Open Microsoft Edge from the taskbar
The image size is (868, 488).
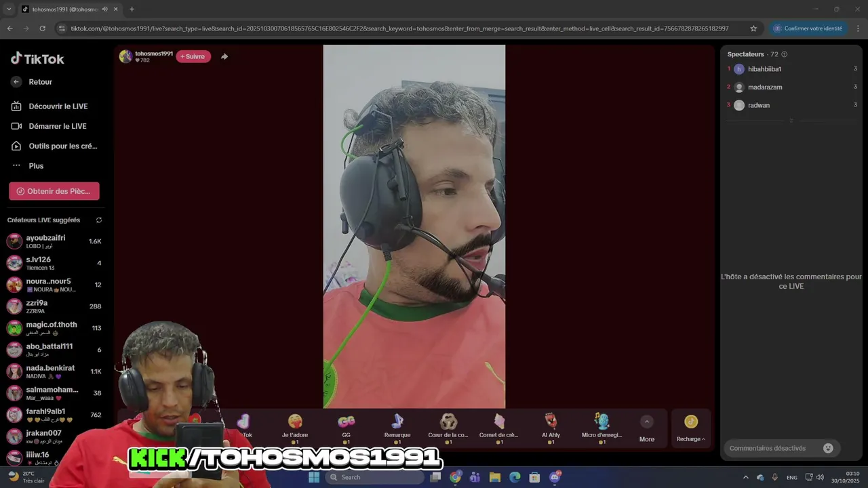(x=515, y=477)
